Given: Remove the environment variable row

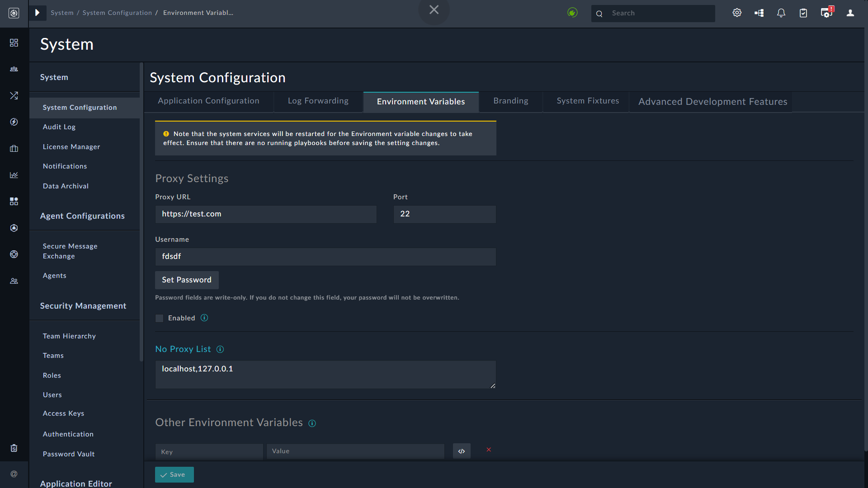Looking at the screenshot, I should click(x=489, y=450).
